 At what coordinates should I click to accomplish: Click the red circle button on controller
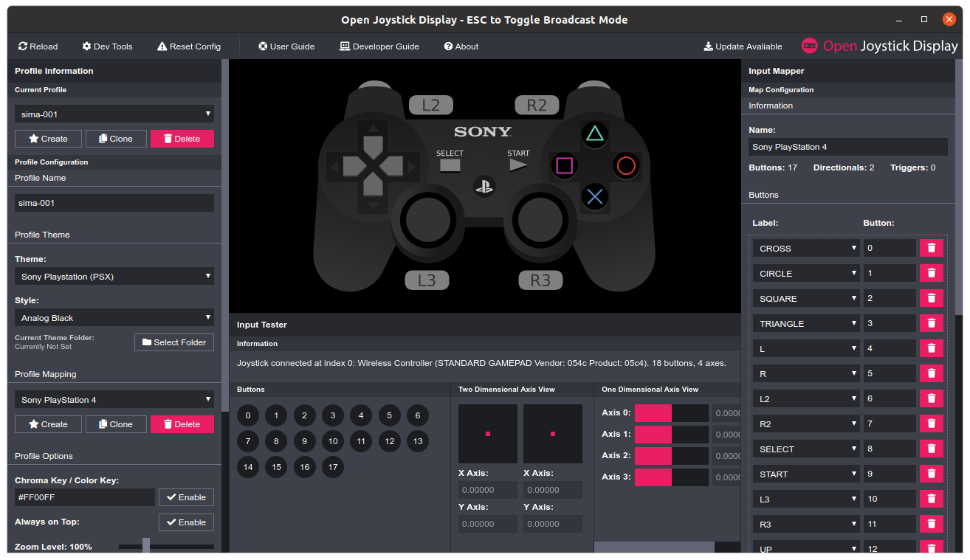click(x=625, y=165)
